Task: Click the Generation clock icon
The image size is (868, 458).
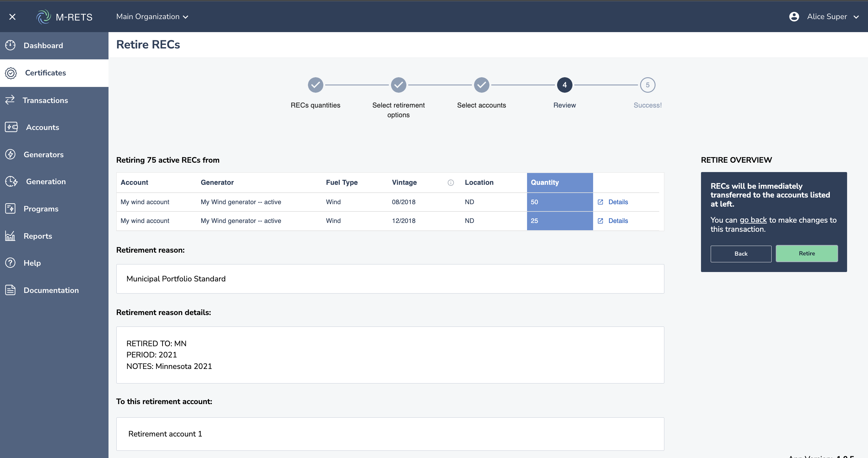Action: point(11,181)
